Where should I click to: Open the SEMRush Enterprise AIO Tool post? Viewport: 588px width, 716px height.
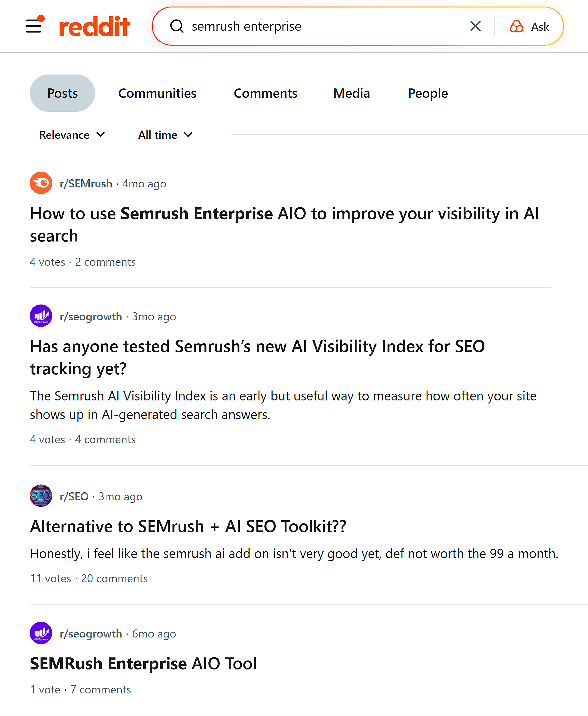143,664
